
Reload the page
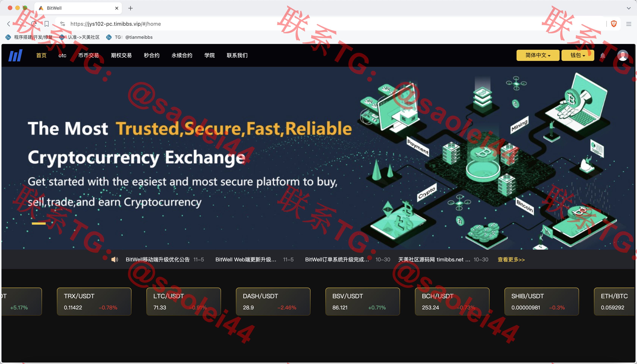click(x=34, y=24)
